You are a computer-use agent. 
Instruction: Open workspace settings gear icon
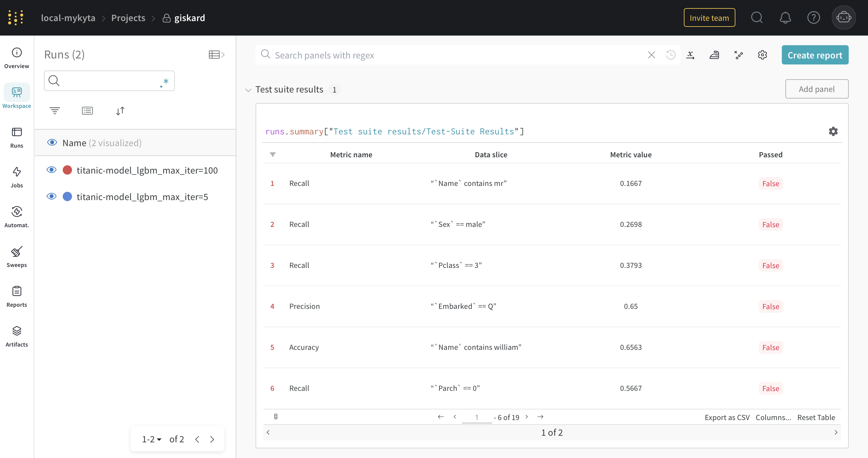coord(762,55)
